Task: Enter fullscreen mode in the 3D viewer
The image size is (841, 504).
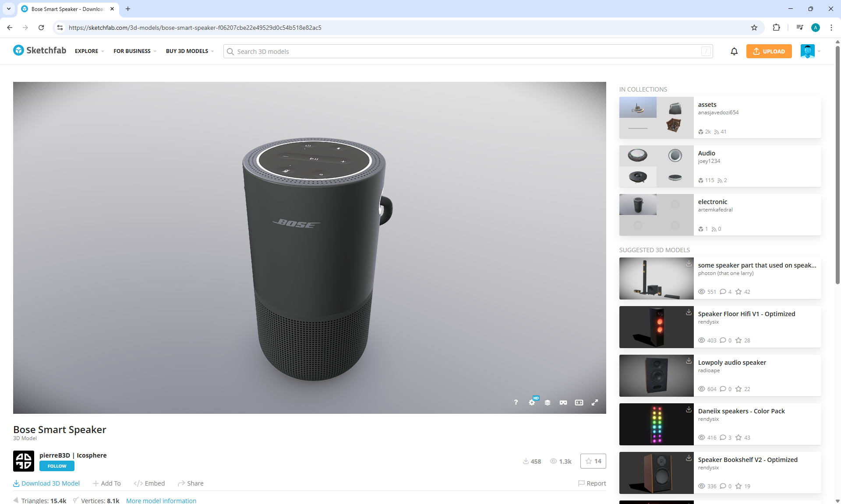Action: click(595, 402)
